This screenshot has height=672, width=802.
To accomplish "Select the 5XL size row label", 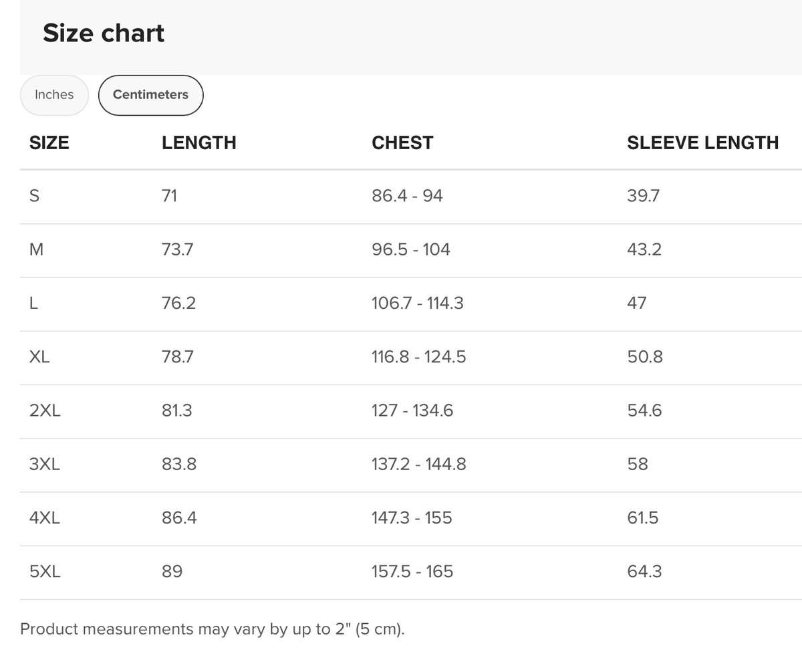I will click(x=45, y=572).
